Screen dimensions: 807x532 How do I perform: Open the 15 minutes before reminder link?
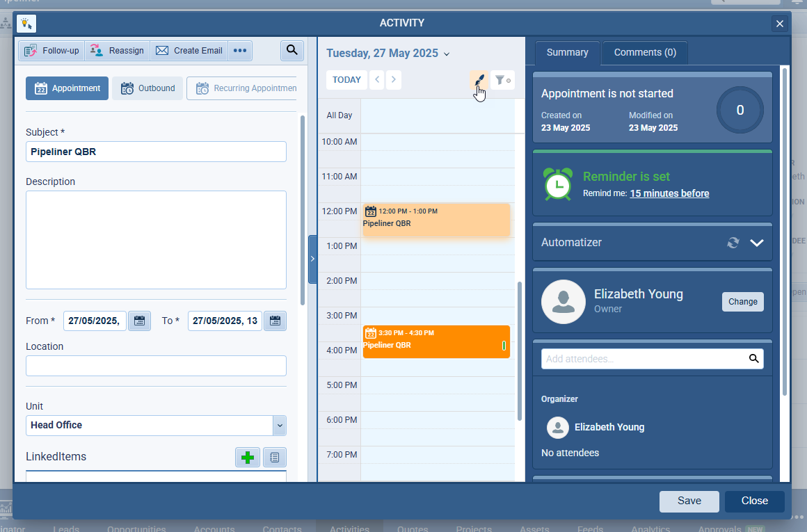pos(669,193)
